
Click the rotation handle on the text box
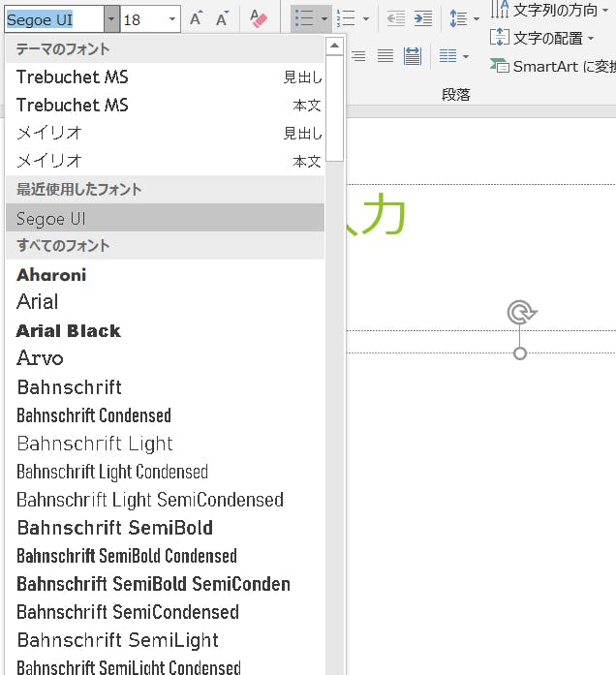coord(521,312)
